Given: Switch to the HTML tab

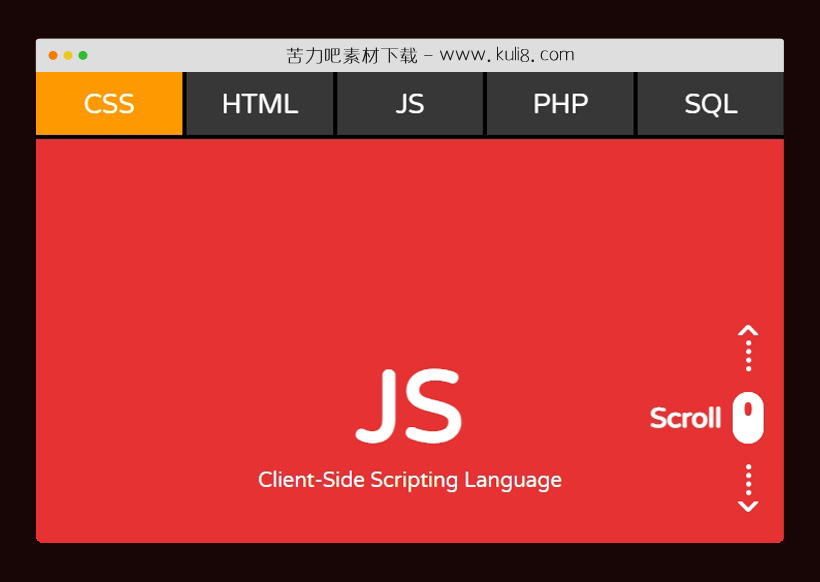Looking at the screenshot, I should click(259, 103).
